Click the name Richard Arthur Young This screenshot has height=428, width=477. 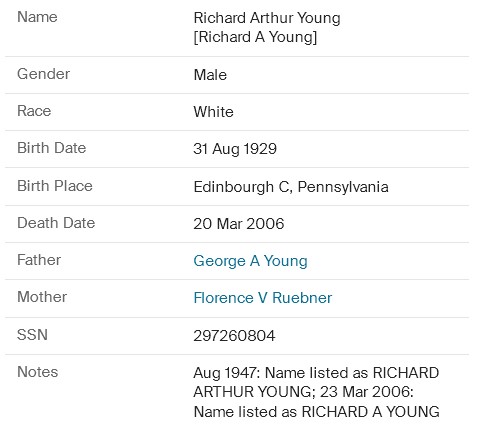(x=267, y=18)
